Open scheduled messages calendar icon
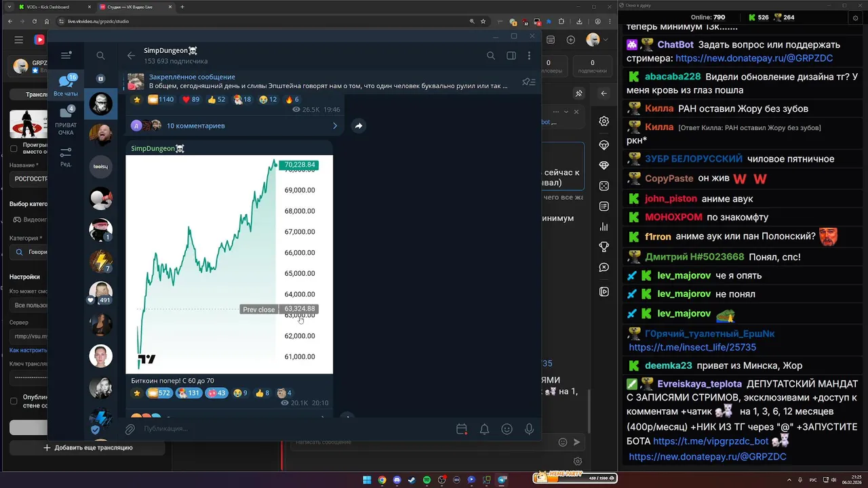The width and height of the screenshot is (868, 488). pos(462,429)
